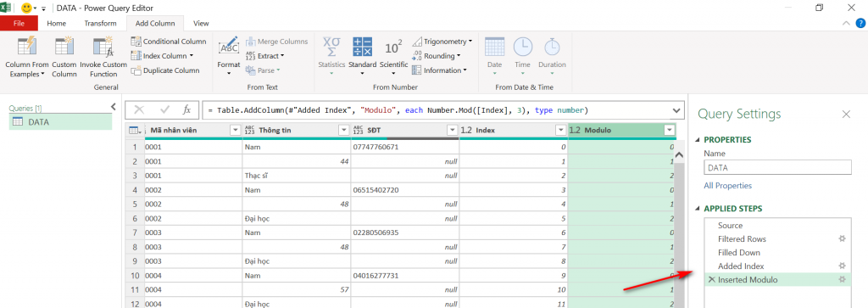Image resolution: width=868 pixels, height=308 pixels.
Task: Click the Scientific operations icon
Action: tap(393, 47)
